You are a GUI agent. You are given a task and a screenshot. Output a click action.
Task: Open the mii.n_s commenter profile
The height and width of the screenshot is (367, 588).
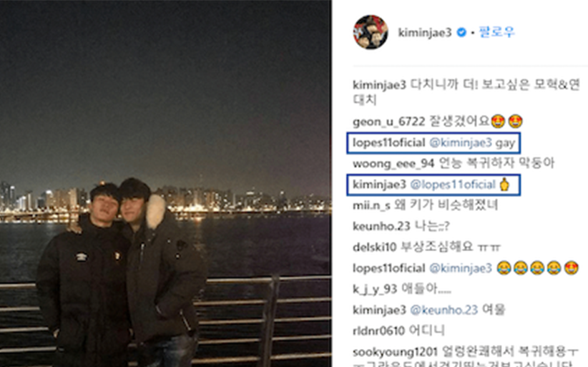[x=371, y=205]
